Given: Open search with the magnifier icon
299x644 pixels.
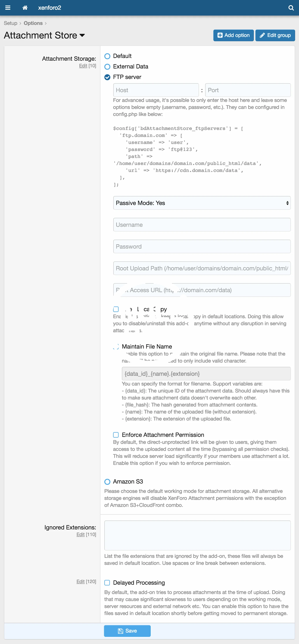Looking at the screenshot, I should click(x=291, y=8).
